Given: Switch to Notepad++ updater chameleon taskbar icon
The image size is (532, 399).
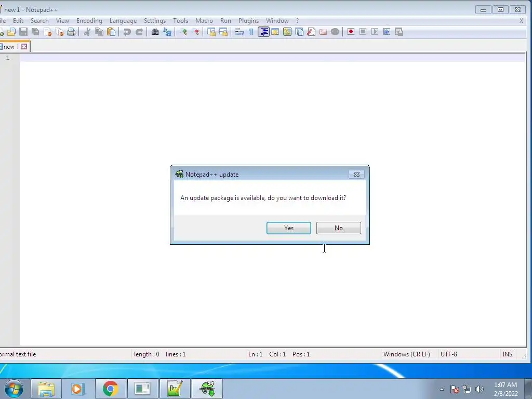Looking at the screenshot, I should (x=207, y=389).
